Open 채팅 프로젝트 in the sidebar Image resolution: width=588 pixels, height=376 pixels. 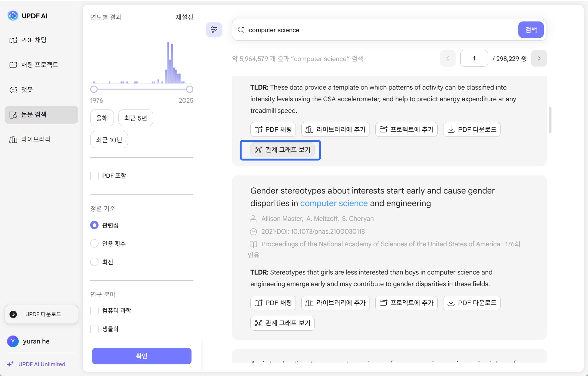coord(34,65)
